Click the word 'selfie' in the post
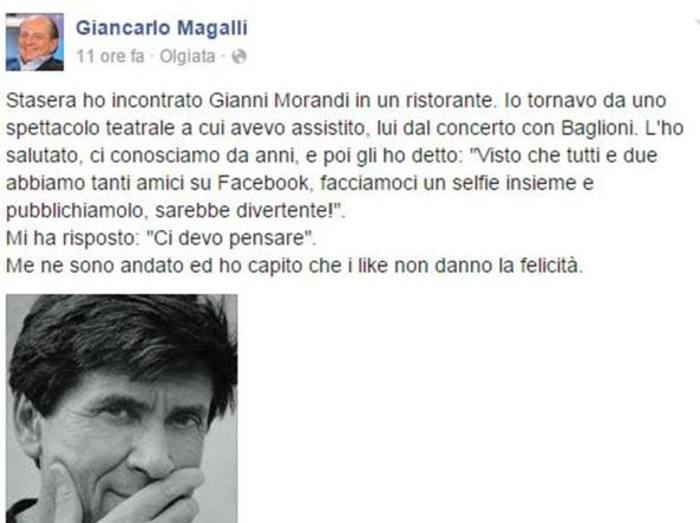The height and width of the screenshot is (523, 700). tap(475, 183)
